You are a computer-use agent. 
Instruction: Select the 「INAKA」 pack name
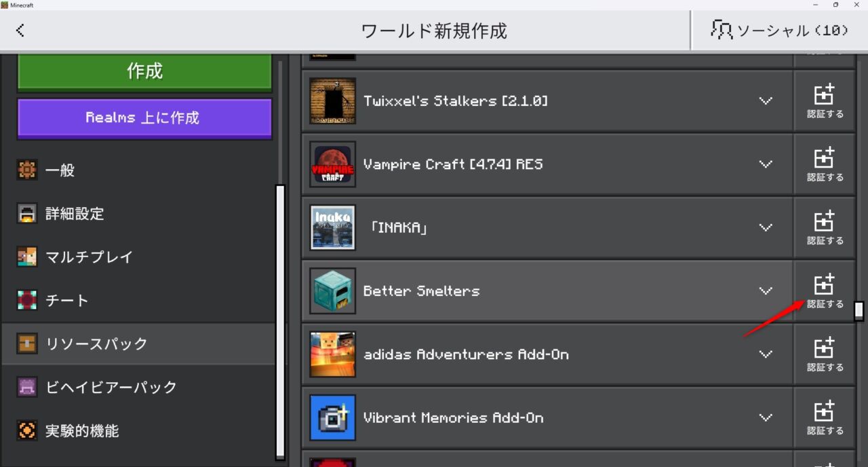(399, 227)
